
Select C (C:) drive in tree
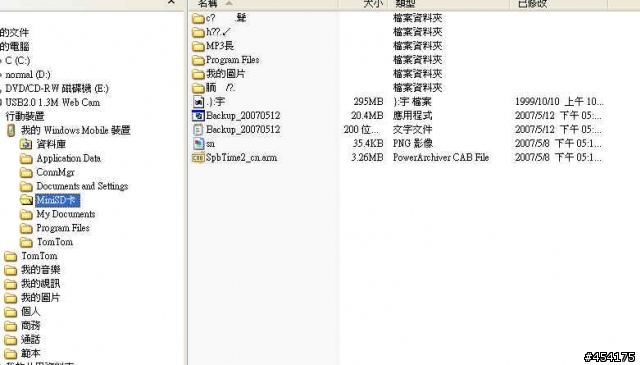tap(18, 60)
